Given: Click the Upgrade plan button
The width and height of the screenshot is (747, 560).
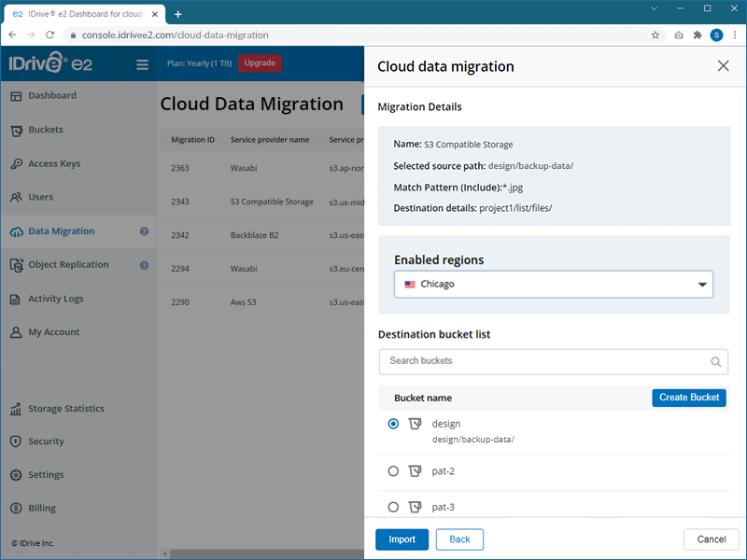Looking at the screenshot, I should (x=260, y=63).
